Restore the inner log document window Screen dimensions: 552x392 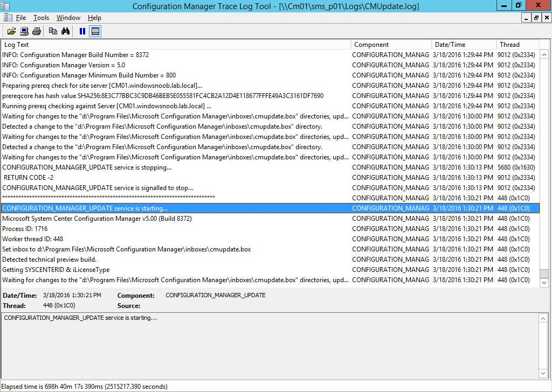coord(536,18)
